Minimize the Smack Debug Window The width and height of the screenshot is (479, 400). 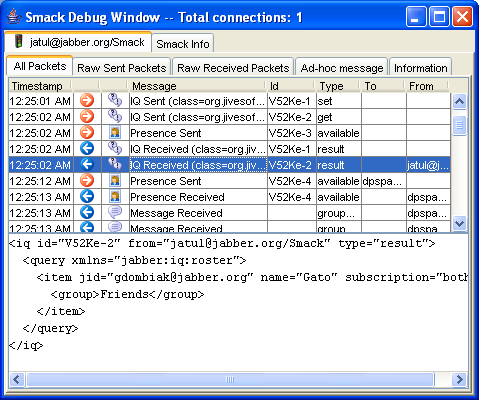tap(416, 17)
